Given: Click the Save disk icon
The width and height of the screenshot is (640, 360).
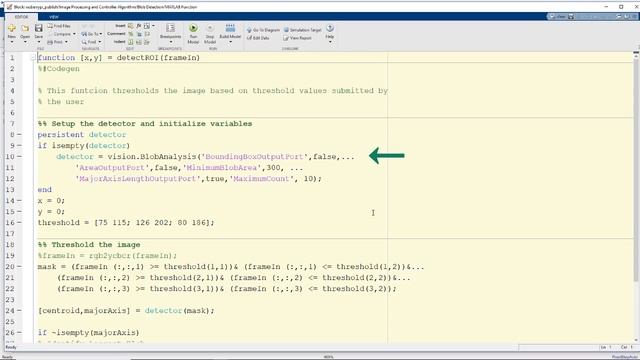Looking at the screenshot, I should point(39,28).
